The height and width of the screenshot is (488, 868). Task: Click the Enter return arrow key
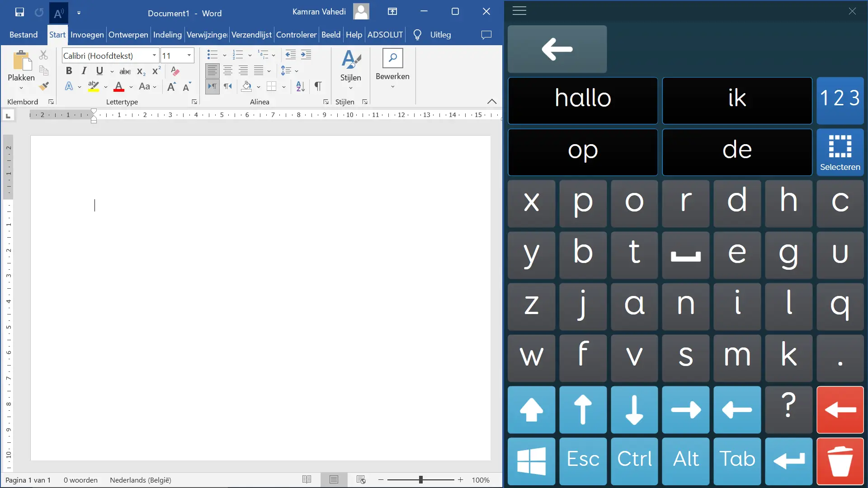[788, 461]
